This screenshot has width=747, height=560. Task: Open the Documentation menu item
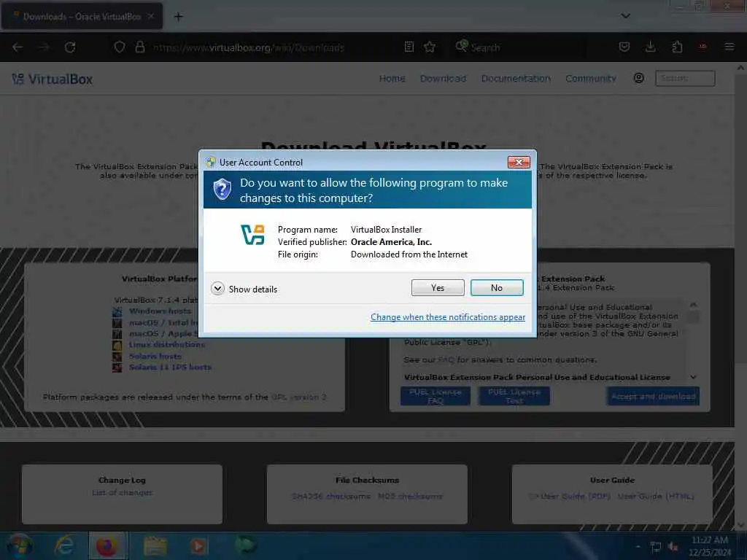[x=516, y=79]
